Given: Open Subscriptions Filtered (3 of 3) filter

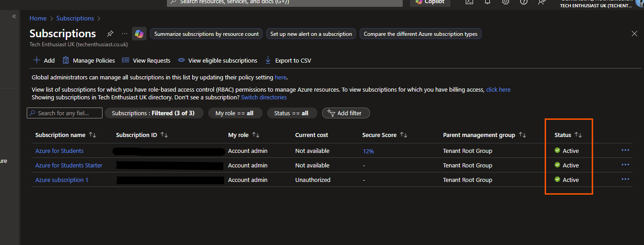Looking at the screenshot, I should pyautogui.click(x=153, y=113).
